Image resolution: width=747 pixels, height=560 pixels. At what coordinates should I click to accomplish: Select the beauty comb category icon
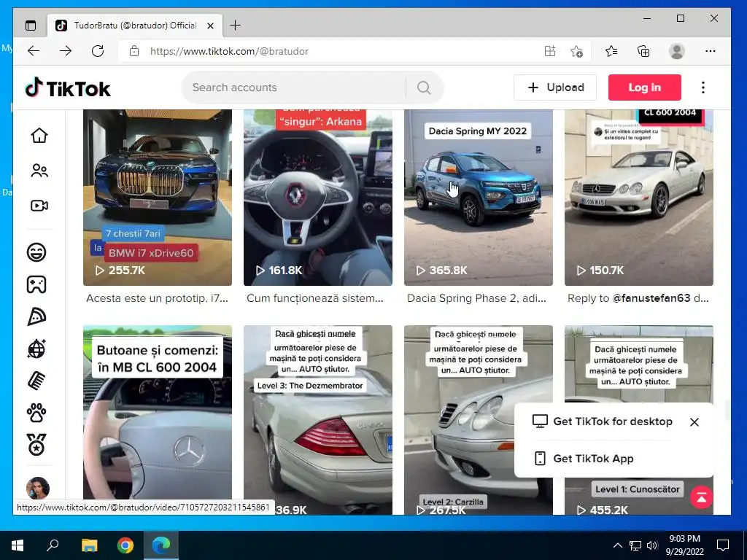tap(36, 381)
